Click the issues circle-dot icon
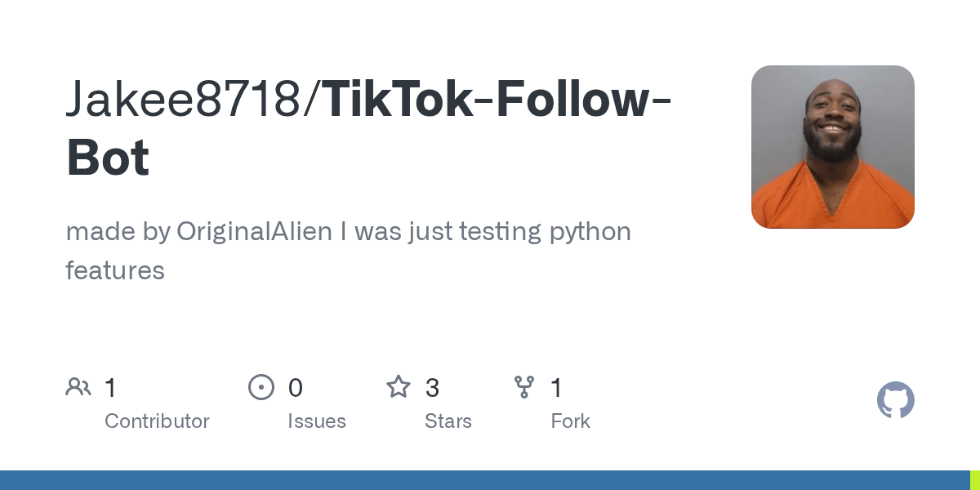Viewport: 980px width, 490px height. pyautogui.click(x=261, y=387)
